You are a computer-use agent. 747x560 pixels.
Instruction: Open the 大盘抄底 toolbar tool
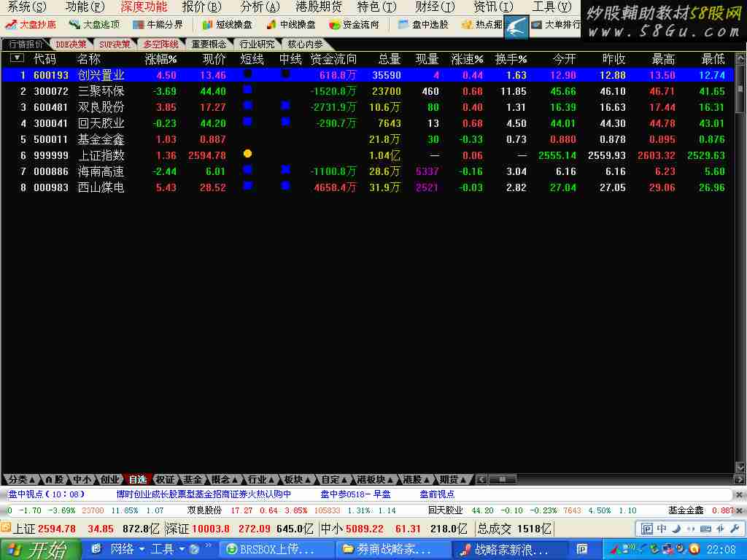[31, 24]
